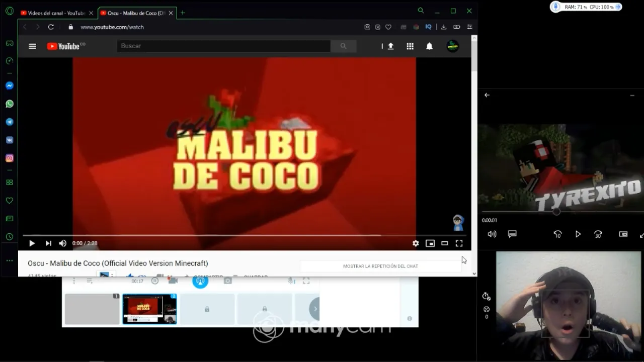The image size is (644, 362).
Task: Click ManyCam info icon
Action: (x=410, y=319)
